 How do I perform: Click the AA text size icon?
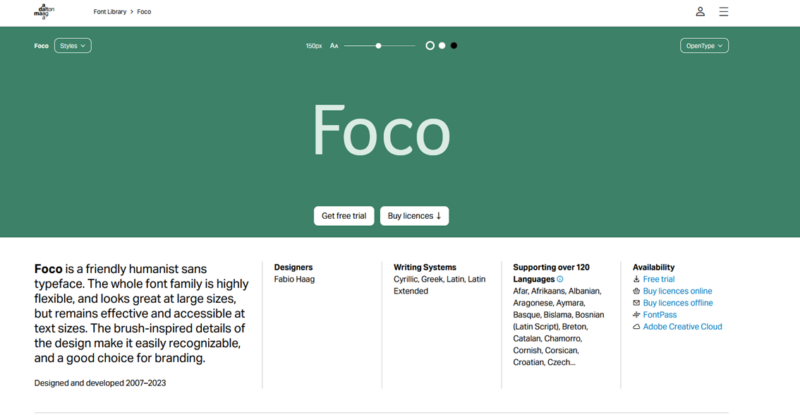pos(334,46)
